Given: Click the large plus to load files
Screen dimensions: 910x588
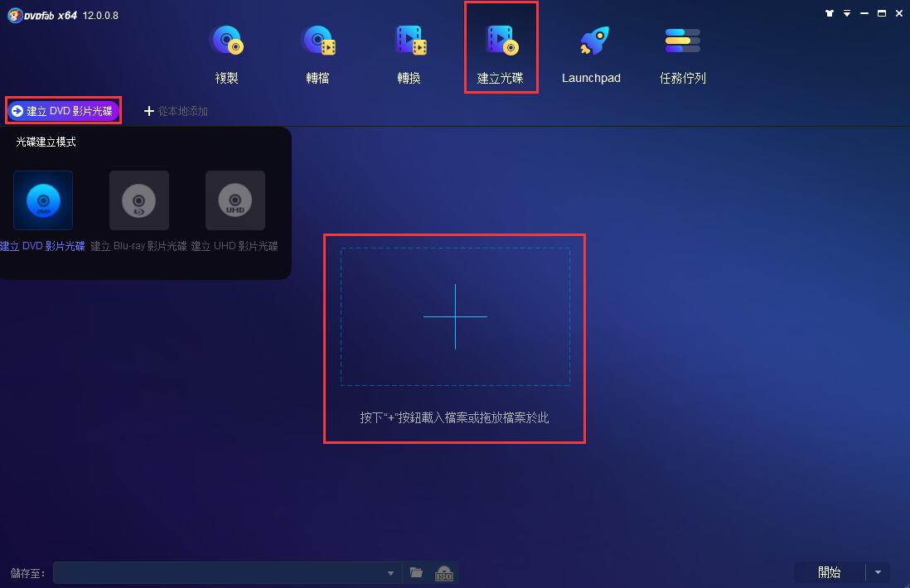Looking at the screenshot, I should pos(455,316).
